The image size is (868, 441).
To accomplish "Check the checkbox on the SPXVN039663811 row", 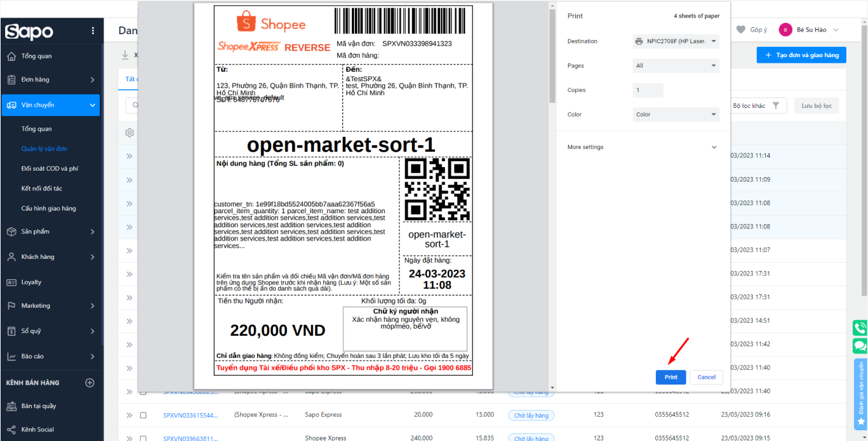I will click(143, 438).
